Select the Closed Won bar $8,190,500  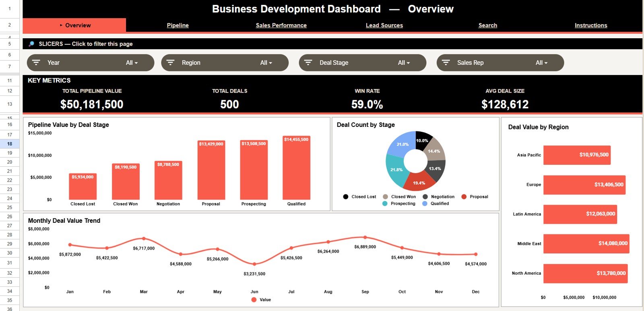pos(126,182)
